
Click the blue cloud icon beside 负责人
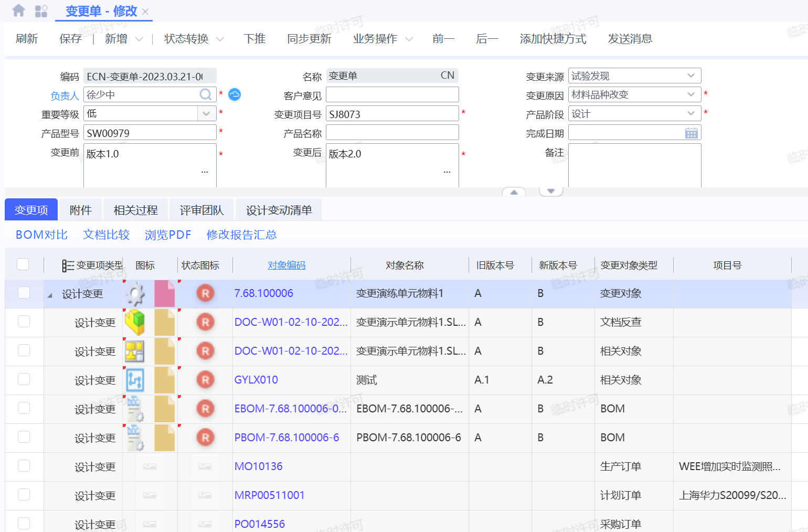tap(235, 94)
